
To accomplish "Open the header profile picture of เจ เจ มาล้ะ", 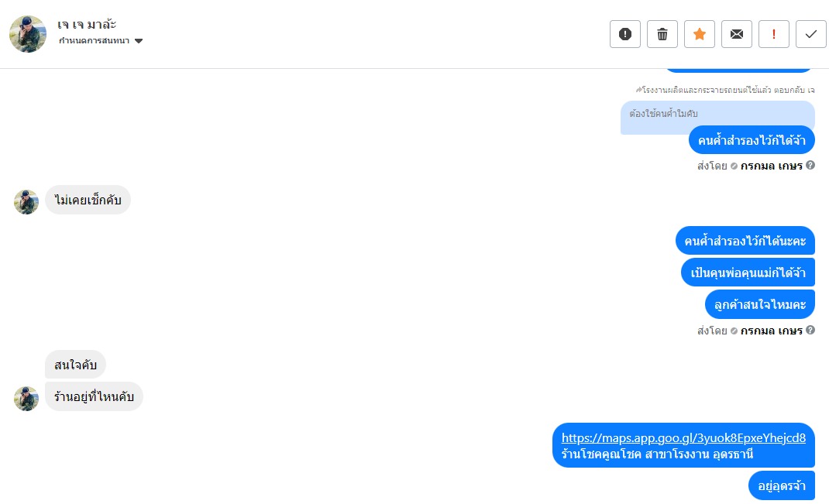I will pyautogui.click(x=28, y=34).
